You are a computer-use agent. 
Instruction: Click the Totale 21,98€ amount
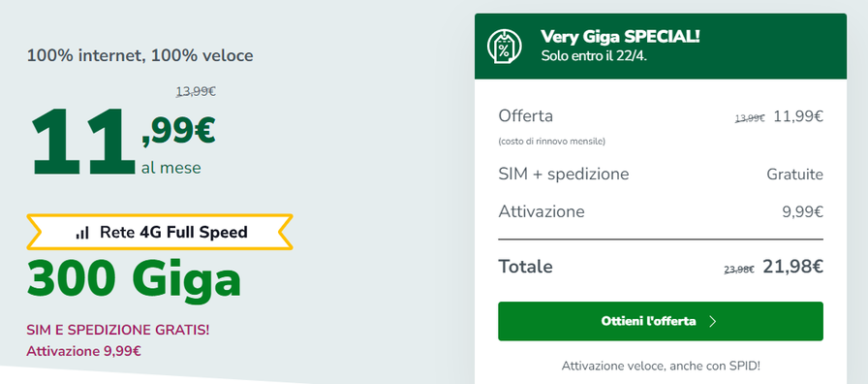792,267
